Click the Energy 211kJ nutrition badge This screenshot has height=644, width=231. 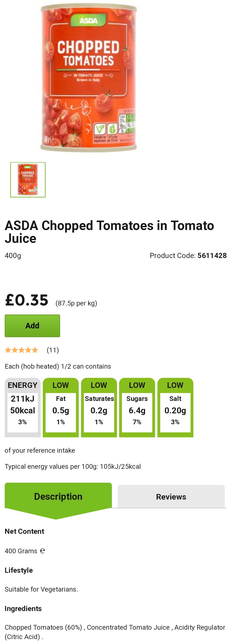coord(22,407)
